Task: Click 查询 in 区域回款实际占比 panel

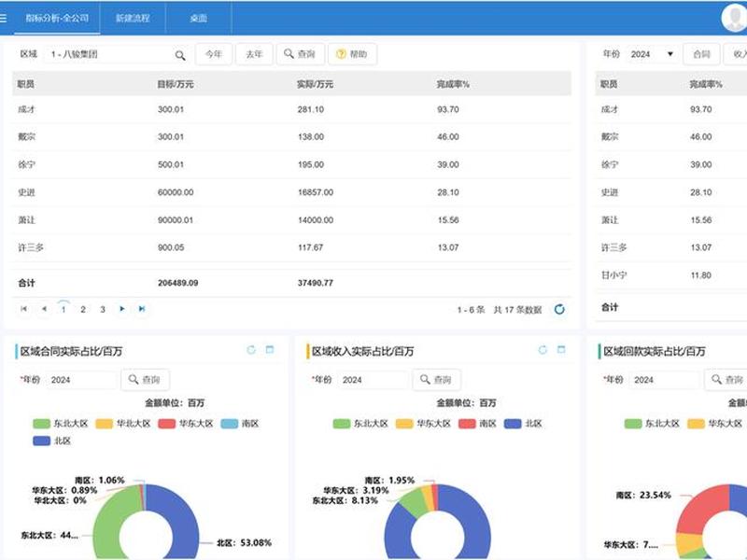Action: point(726,380)
